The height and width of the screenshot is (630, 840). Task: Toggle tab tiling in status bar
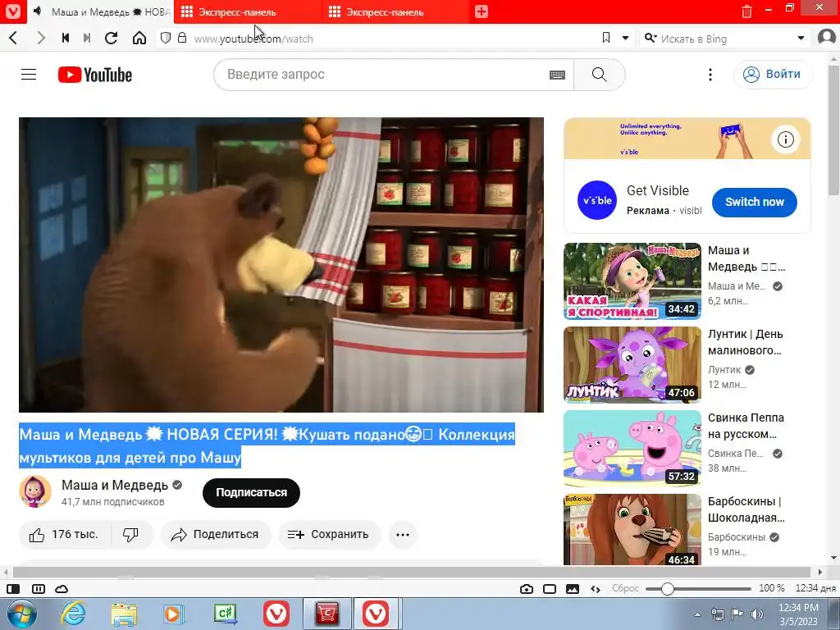(x=39, y=589)
